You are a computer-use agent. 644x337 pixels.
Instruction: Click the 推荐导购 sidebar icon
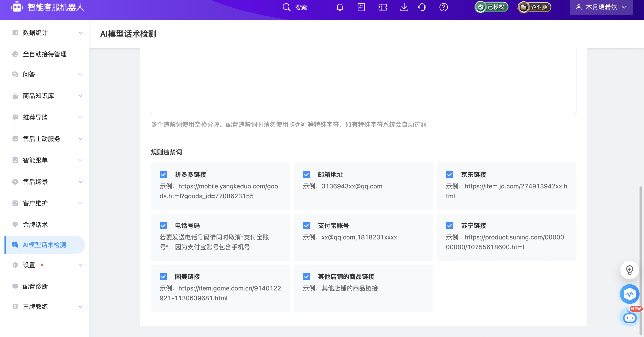[15, 117]
